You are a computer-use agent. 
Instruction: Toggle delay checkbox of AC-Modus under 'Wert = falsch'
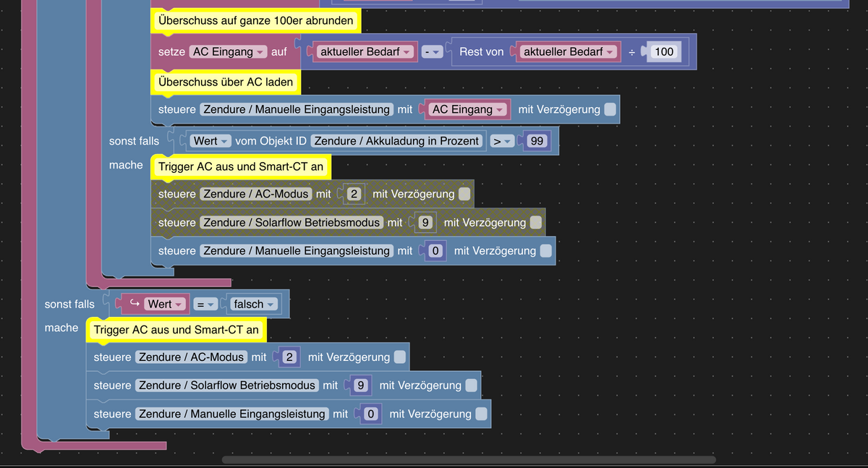400,357
